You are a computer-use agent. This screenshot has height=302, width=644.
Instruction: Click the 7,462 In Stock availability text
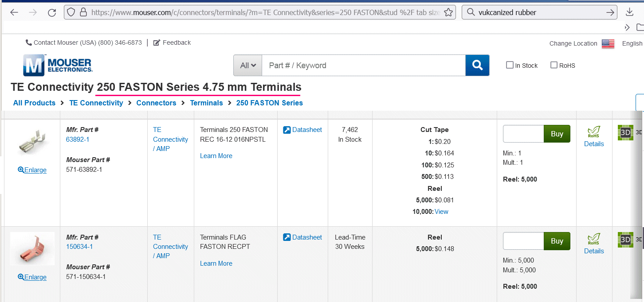[350, 135]
